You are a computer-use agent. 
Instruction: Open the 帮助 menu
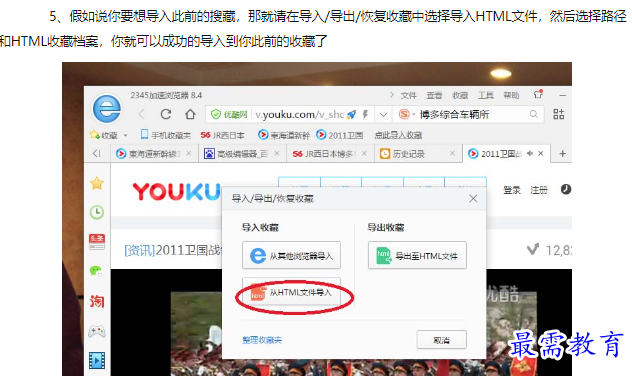coord(511,96)
